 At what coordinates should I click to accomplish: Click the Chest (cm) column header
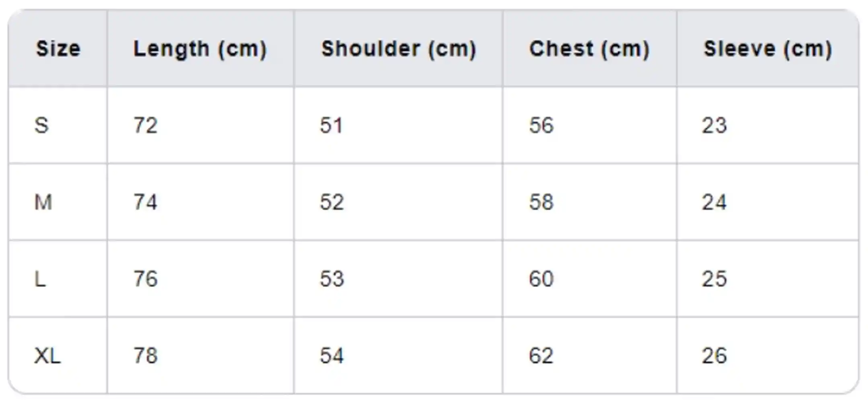(589, 49)
